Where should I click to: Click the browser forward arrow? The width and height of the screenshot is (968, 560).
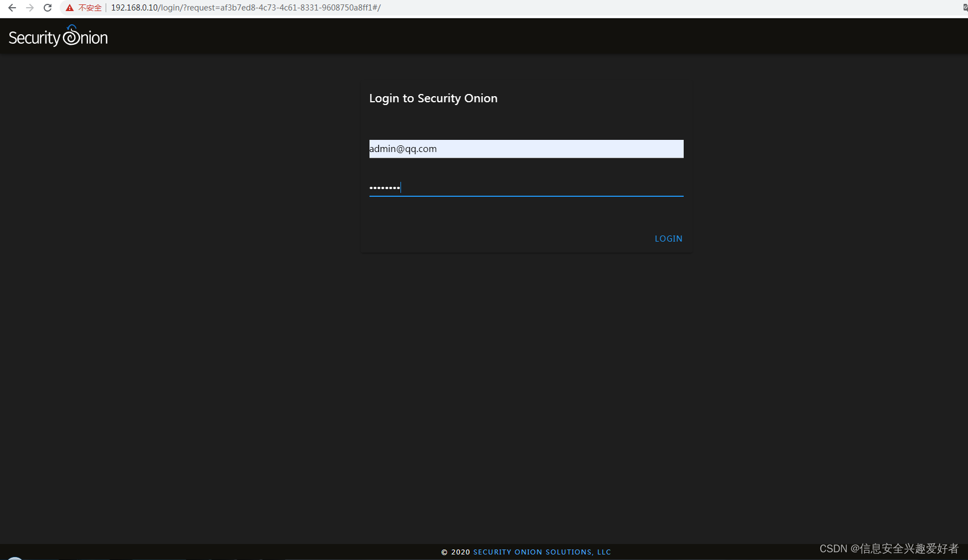(x=30, y=8)
